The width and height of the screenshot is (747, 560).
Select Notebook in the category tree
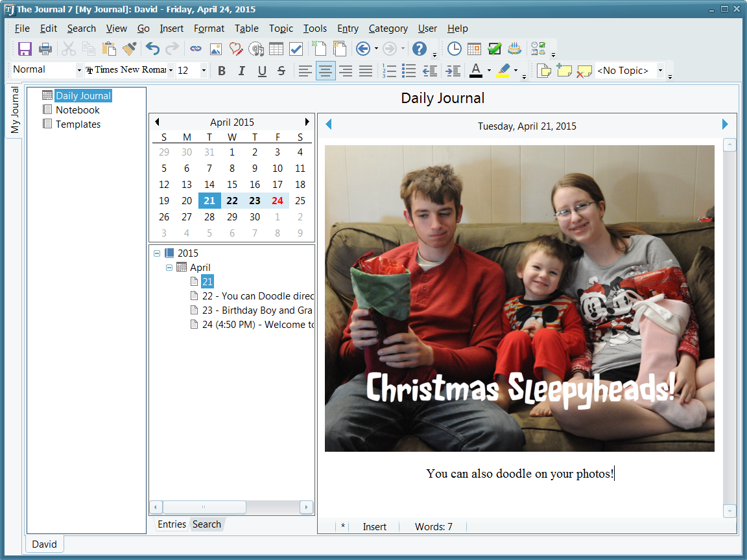pyautogui.click(x=77, y=110)
